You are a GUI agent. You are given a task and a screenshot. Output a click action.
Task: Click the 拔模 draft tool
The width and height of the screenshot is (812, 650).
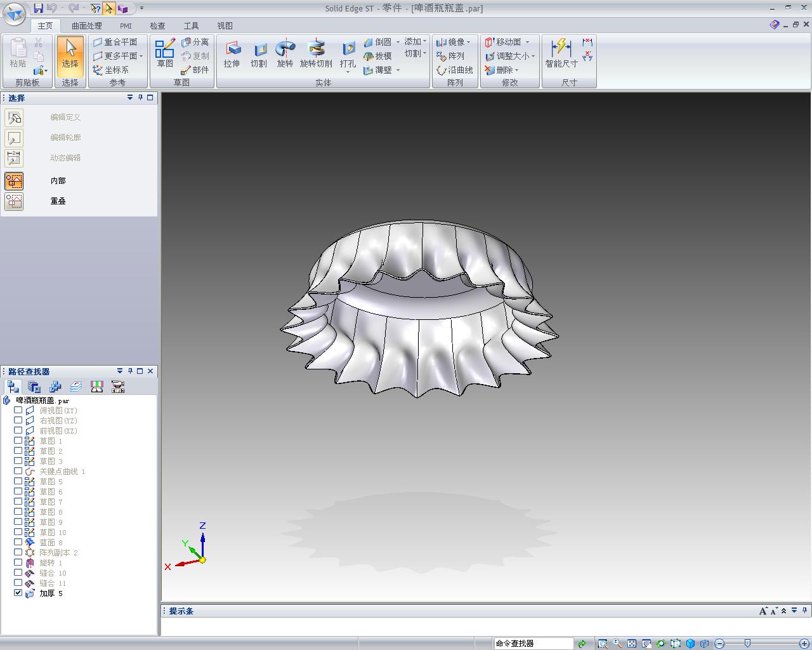(x=377, y=56)
